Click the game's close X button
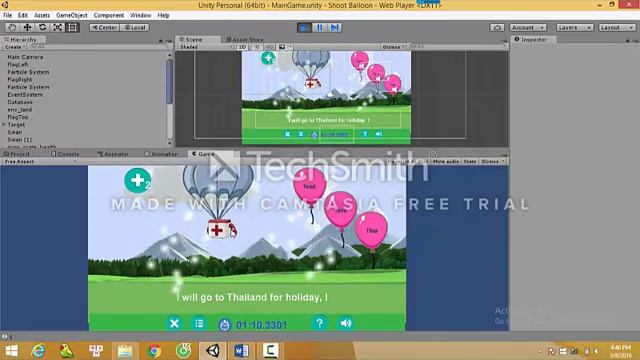Viewport: 640px width, 360px height. coord(174,323)
